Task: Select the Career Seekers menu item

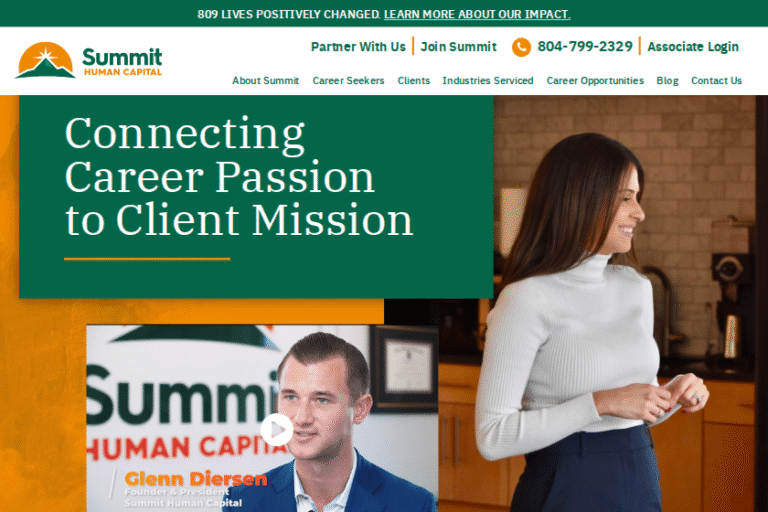Action: 348,80
